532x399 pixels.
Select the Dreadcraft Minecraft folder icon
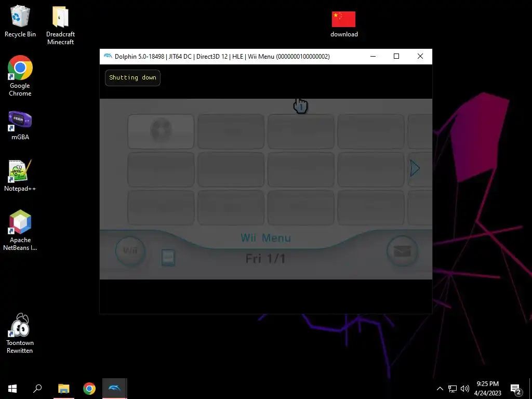pyautogui.click(x=60, y=26)
